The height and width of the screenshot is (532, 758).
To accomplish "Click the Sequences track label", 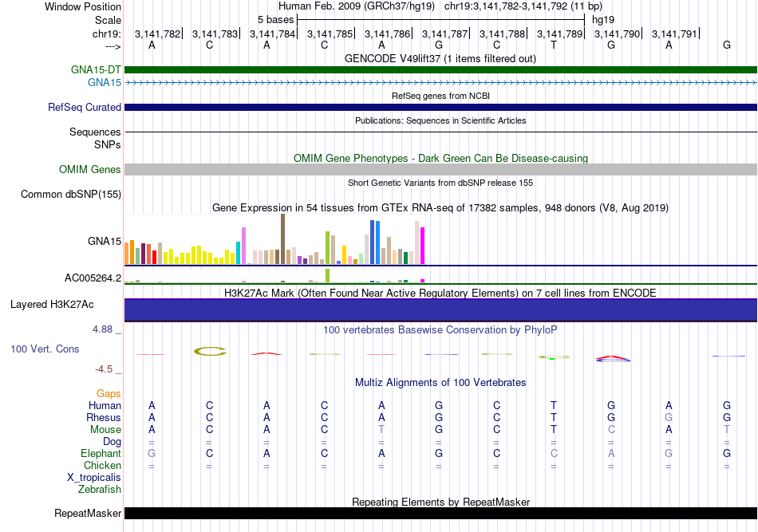I will pyautogui.click(x=95, y=132).
